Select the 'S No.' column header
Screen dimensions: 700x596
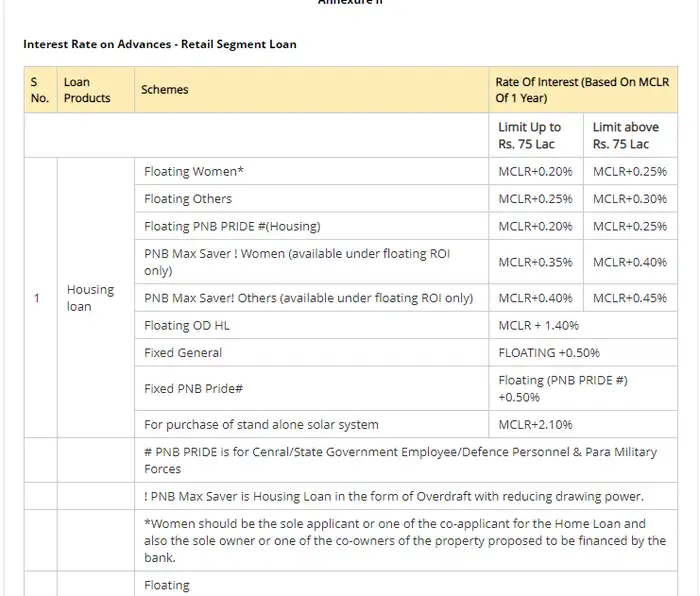pos(39,90)
